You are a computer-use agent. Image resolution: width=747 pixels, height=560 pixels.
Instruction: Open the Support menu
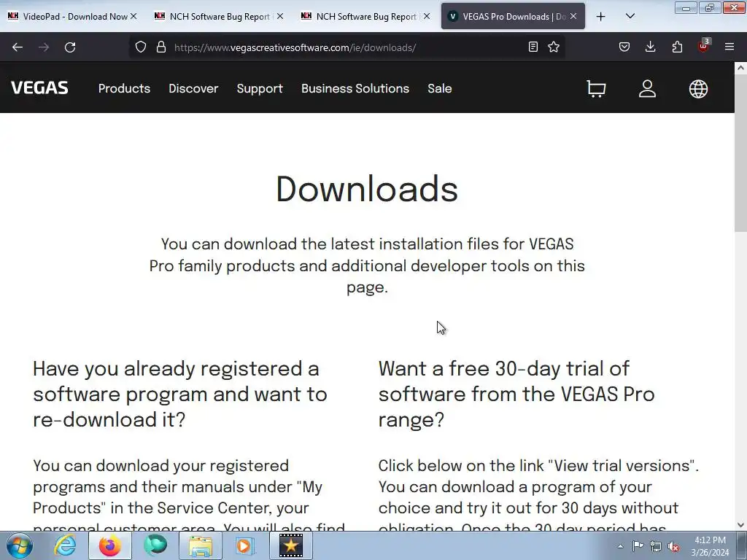[260, 88]
